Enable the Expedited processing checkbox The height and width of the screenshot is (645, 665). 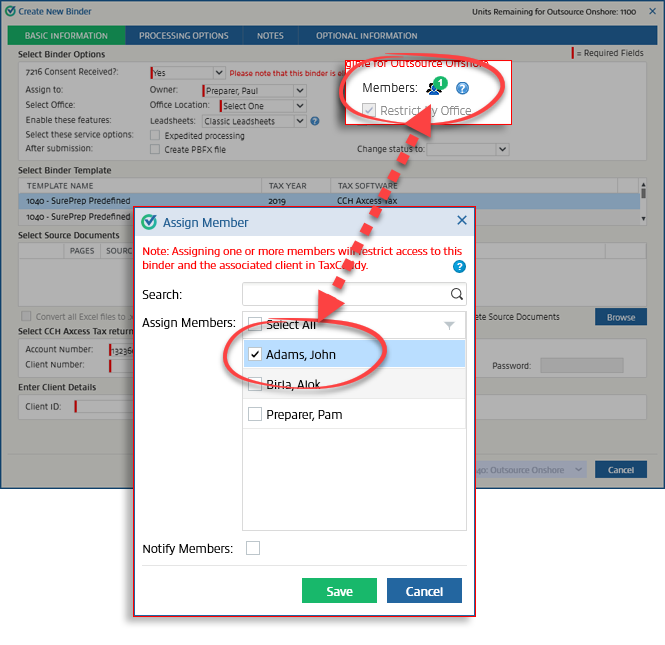155,135
